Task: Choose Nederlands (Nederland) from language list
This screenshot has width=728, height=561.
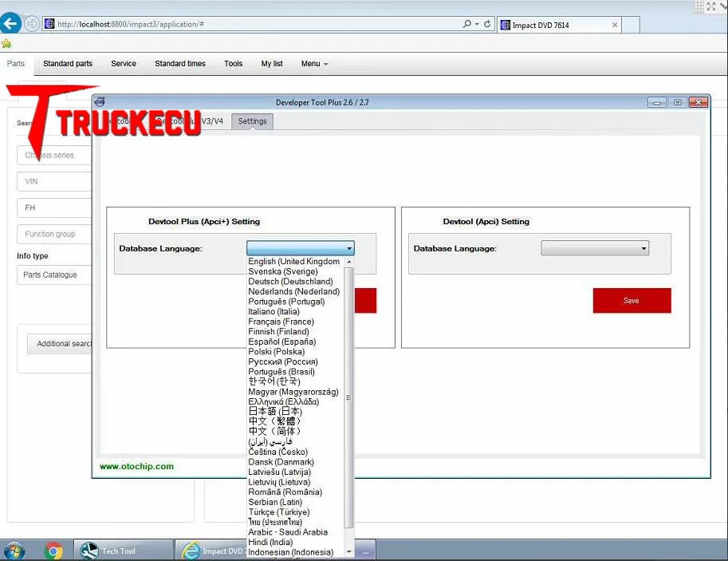Action: (x=296, y=291)
